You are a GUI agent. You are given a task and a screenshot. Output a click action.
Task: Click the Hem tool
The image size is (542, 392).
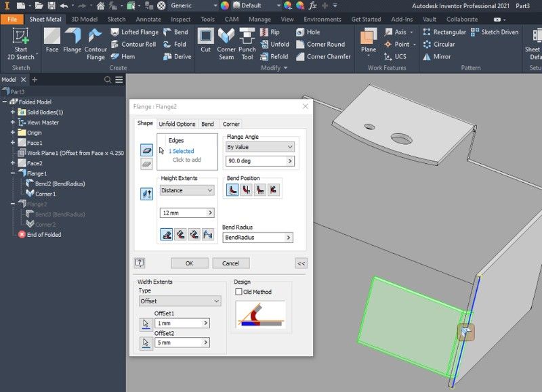click(x=123, y=56)
